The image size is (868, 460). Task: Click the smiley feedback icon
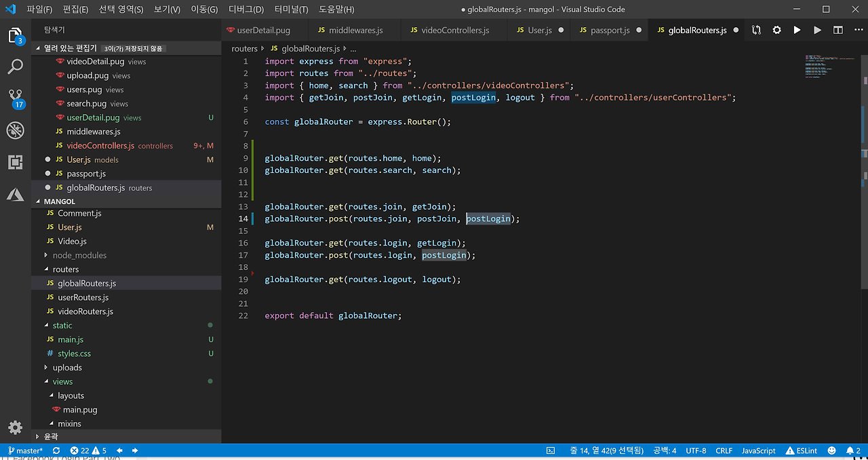(831, 451)
